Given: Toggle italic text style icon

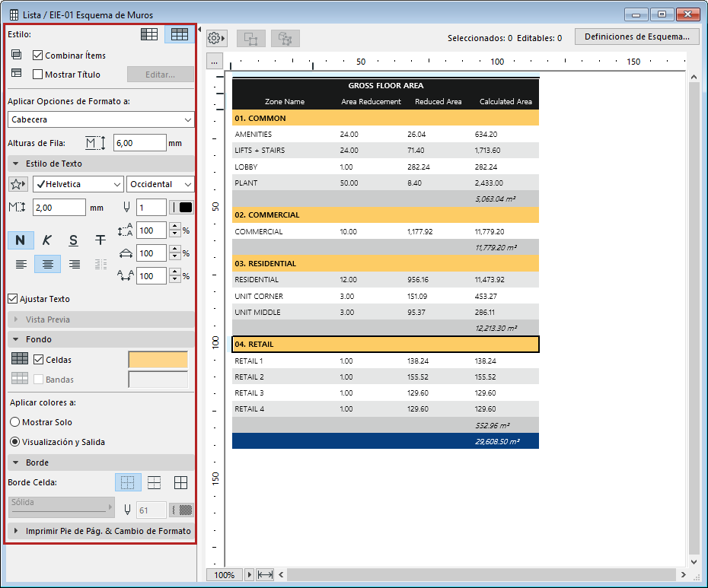Looking at the screenshot, I should (47, 240).
